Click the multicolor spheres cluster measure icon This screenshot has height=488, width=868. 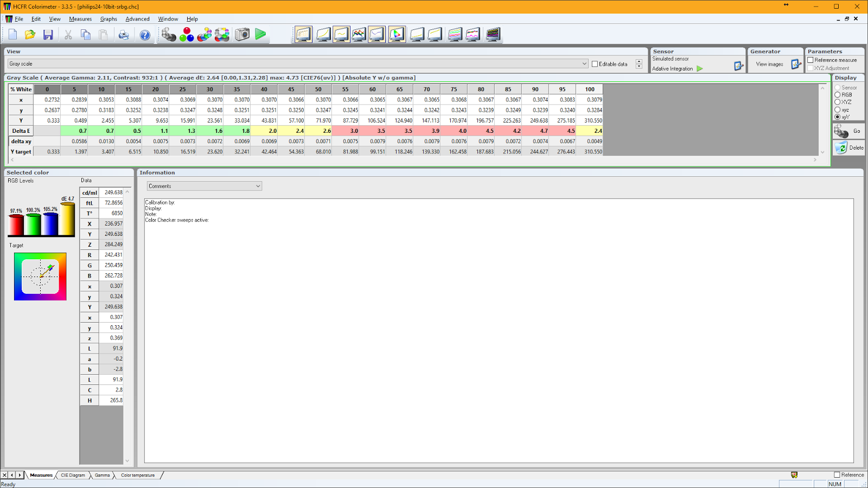pos(205,35)
